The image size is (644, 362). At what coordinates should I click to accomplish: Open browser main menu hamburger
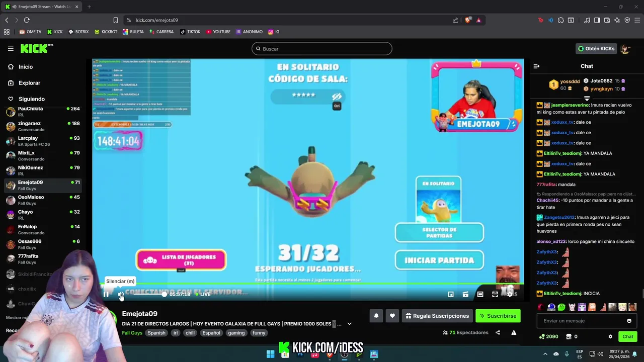tap(637, 20)
